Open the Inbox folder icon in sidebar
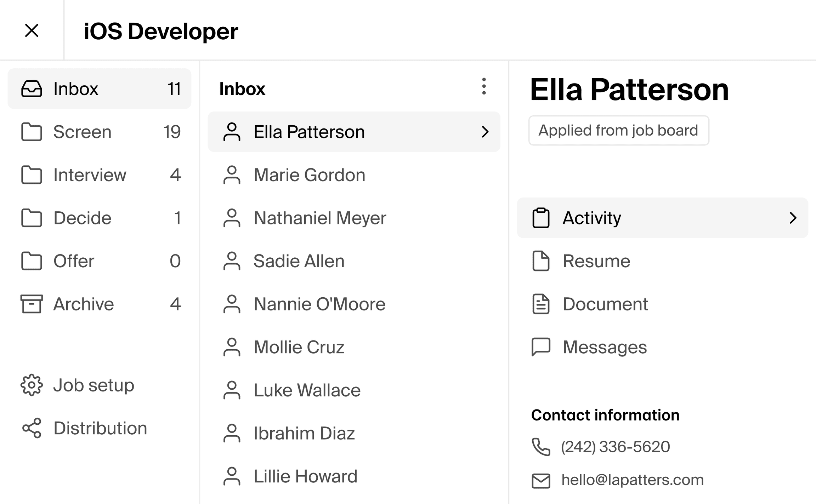 (32, 89)
